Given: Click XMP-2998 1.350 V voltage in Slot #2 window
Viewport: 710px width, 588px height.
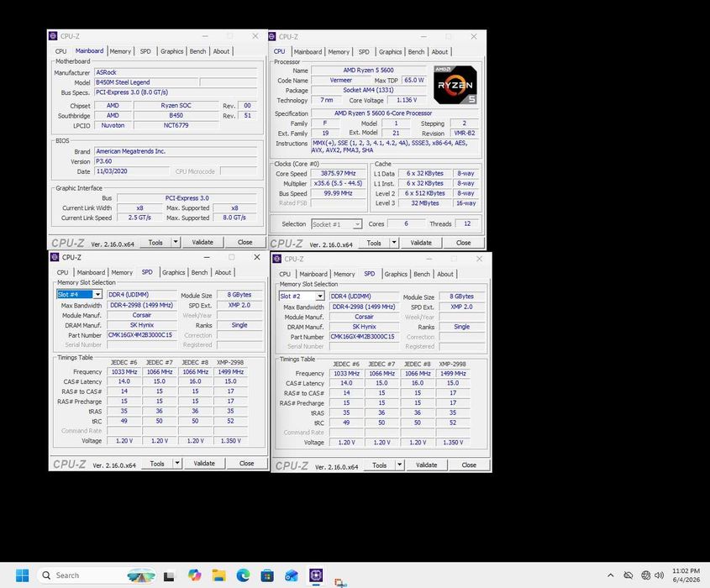Looking at the screenshot, I should [x=453, y=442].
